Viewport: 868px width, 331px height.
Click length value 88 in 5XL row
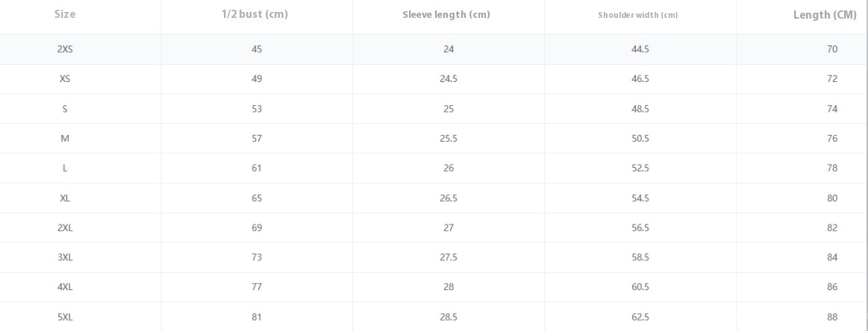click(832, 317)
